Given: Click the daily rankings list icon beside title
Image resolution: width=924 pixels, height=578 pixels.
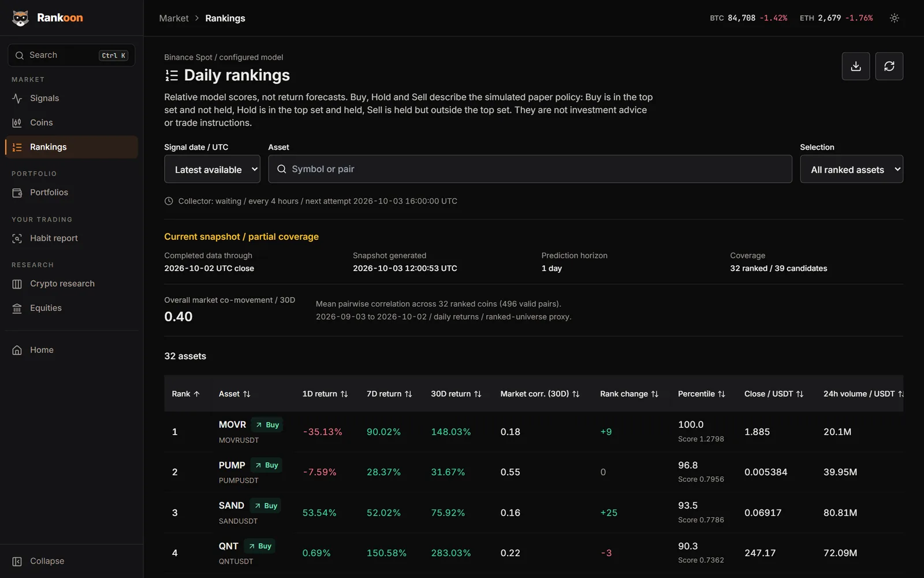Looking at the screenshot, I should (172, 75).
